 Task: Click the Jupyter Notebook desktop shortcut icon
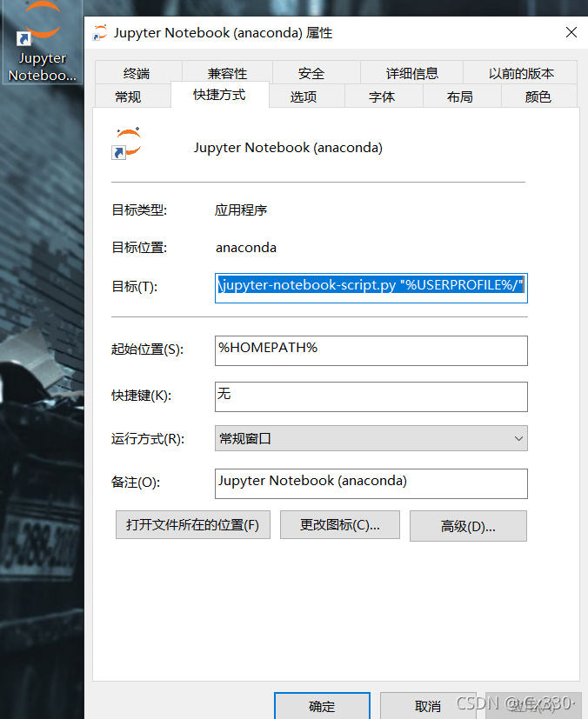tap(42, 41)
